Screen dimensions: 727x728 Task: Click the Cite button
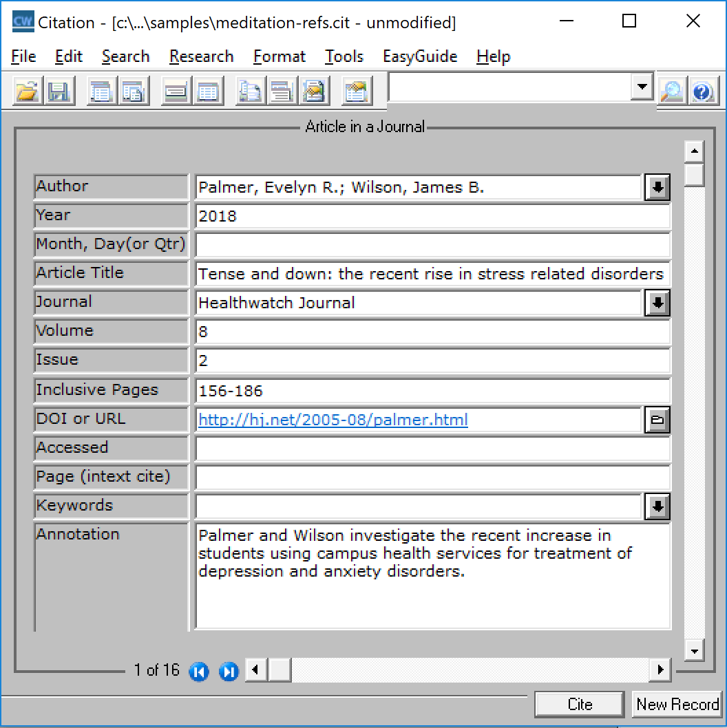coord(580,704)
